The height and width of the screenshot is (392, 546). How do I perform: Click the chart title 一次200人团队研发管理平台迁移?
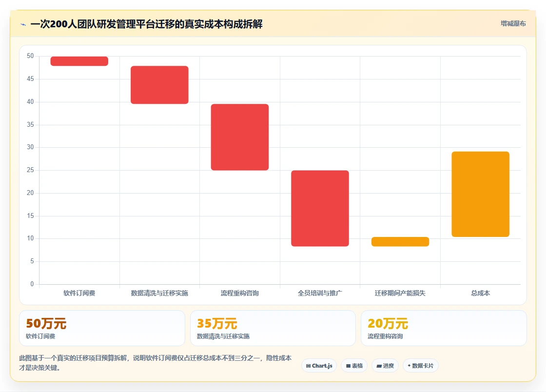coord(147,24)
